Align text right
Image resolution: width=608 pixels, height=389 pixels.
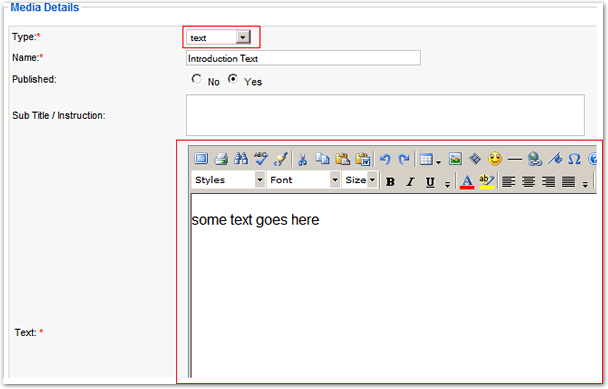(548, 182)
